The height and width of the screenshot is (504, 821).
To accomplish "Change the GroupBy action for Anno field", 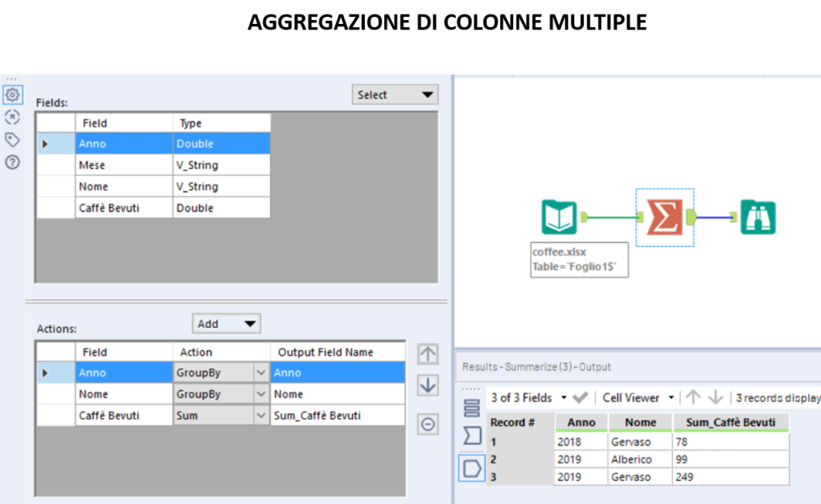I will (261, 372).
